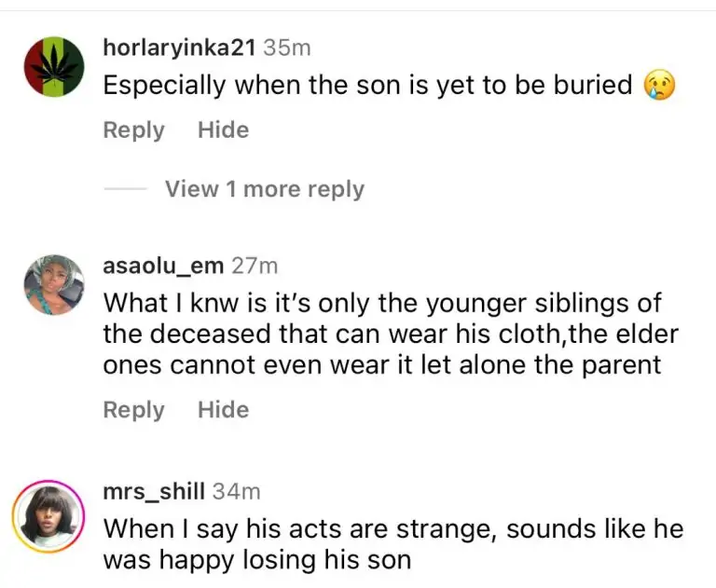The width and height of the screenshot is (716, 588).
Task: Hide asaolu_em's comment
Action: click(223, 410)
